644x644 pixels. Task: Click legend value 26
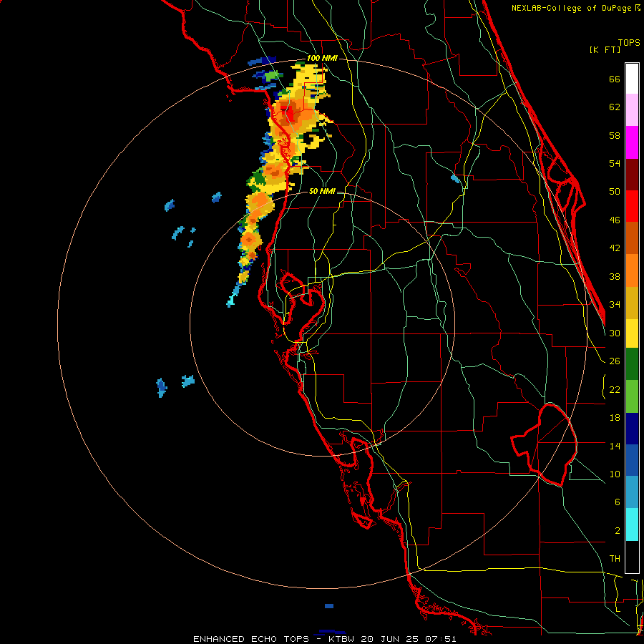click(x=615, y=361)
